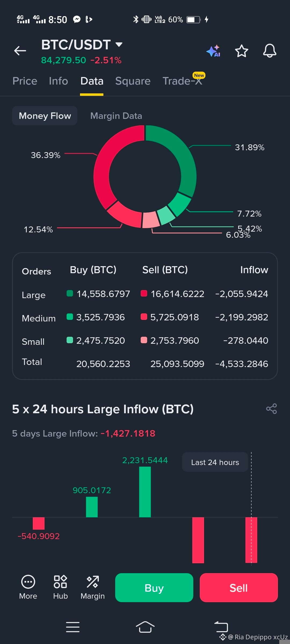
Task: Select the Money Flow toggle
Action: click(x=45, y=116)
